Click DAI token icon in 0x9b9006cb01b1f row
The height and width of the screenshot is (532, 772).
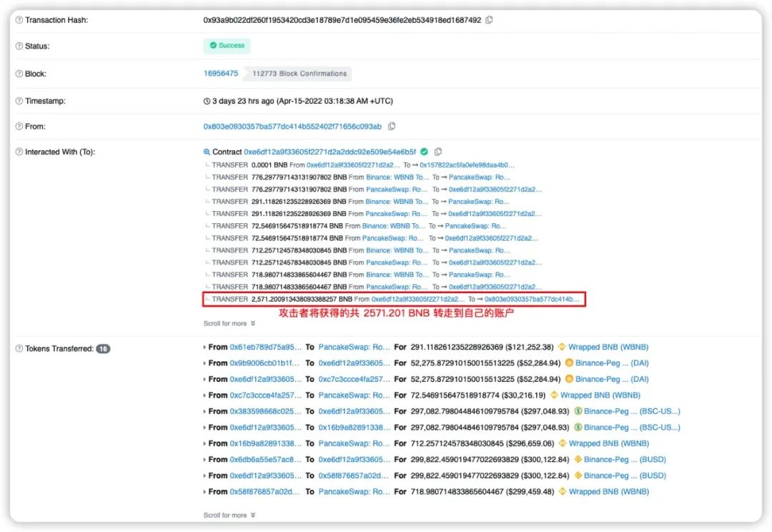[x=569, y=363]
